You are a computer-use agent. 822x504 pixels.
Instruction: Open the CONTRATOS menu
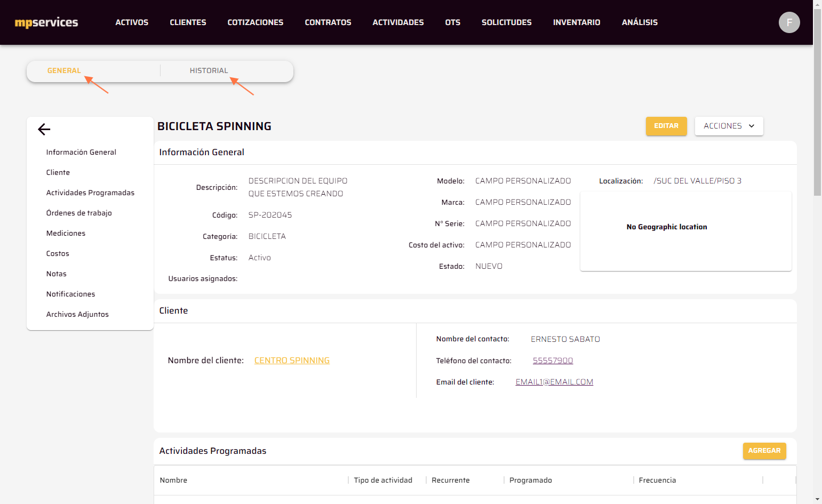[x=328, y=22]
